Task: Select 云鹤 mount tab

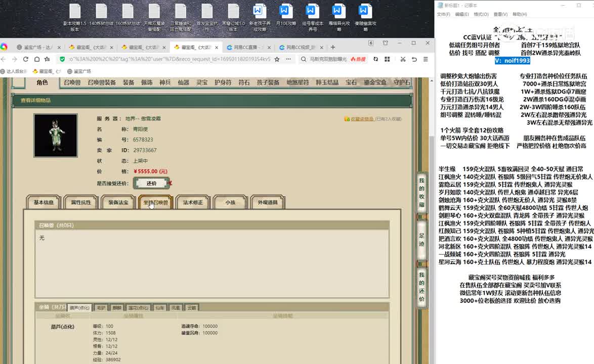Action: [192, 307]
